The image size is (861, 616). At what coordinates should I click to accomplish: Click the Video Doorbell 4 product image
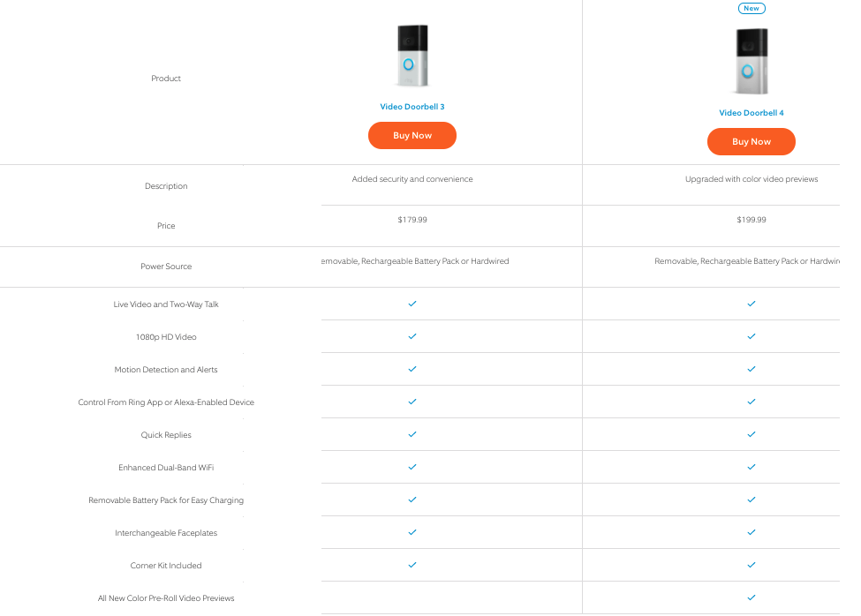[751, 62]
